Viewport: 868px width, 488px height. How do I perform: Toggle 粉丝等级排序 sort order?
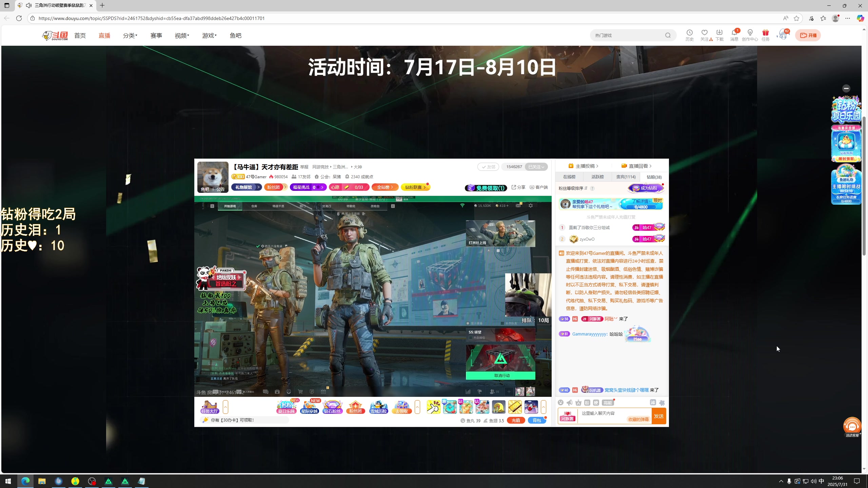coord(573,188)
